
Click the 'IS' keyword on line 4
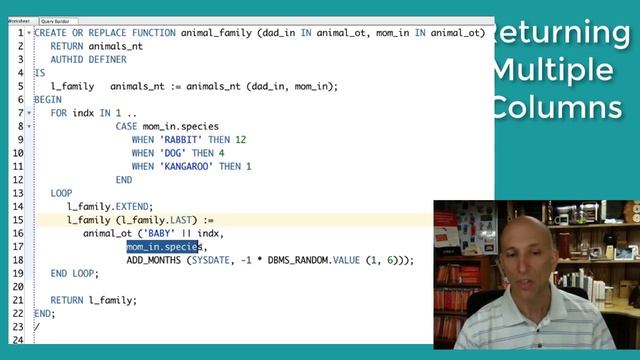pyautogui.click(x=40, y=73)
